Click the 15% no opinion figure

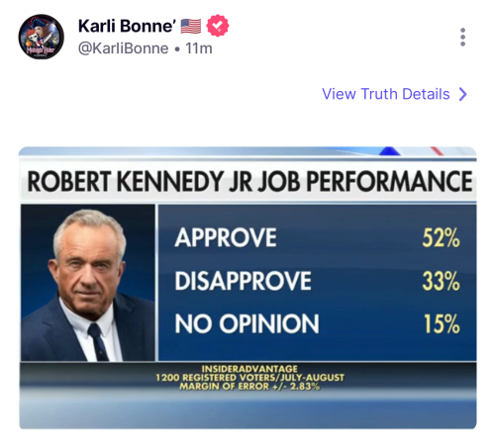click(442, 323)
